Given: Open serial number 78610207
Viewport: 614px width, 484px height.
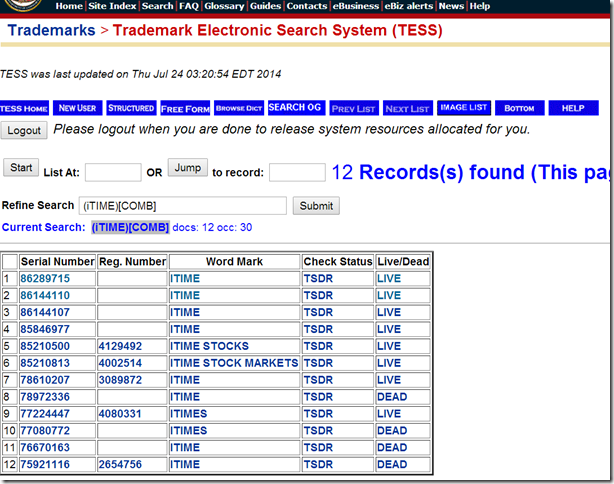Looking at the screenshot, I should [45, 380].
